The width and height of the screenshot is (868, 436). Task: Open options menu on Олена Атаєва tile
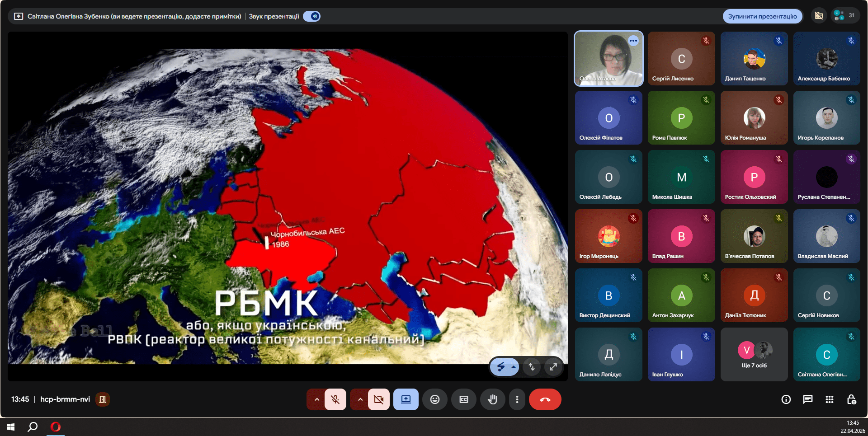point(633,41)
